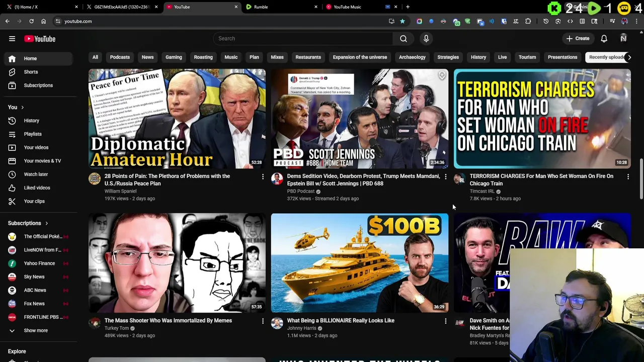Click the YouTube logo
This screenshot has height=362, width=644.
39,39
